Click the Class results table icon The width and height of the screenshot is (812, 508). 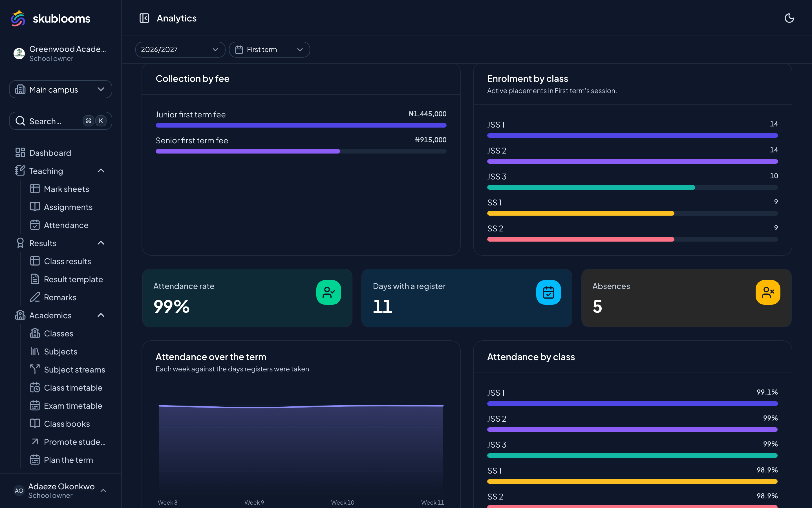coord(35,261)
